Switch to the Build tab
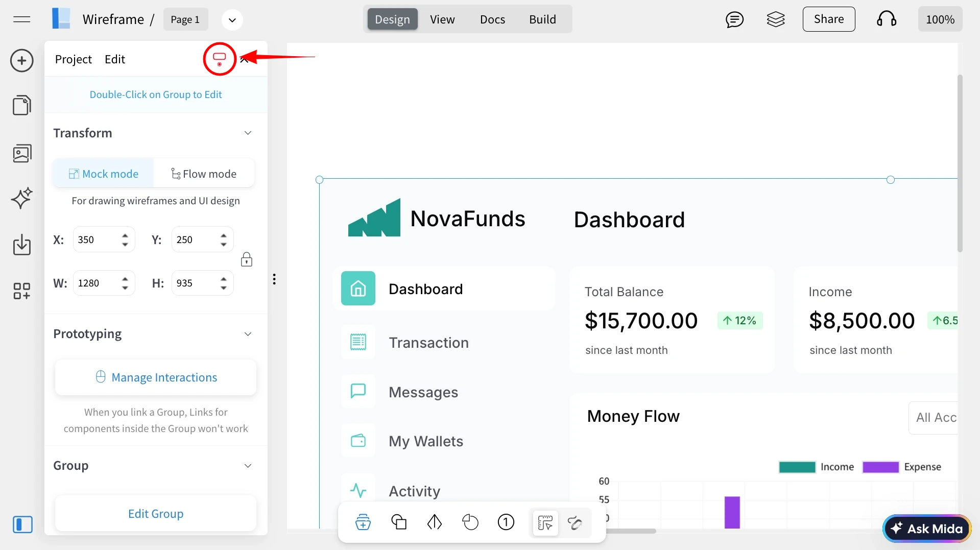The image size is (980, 550). [x=542, y=19]
